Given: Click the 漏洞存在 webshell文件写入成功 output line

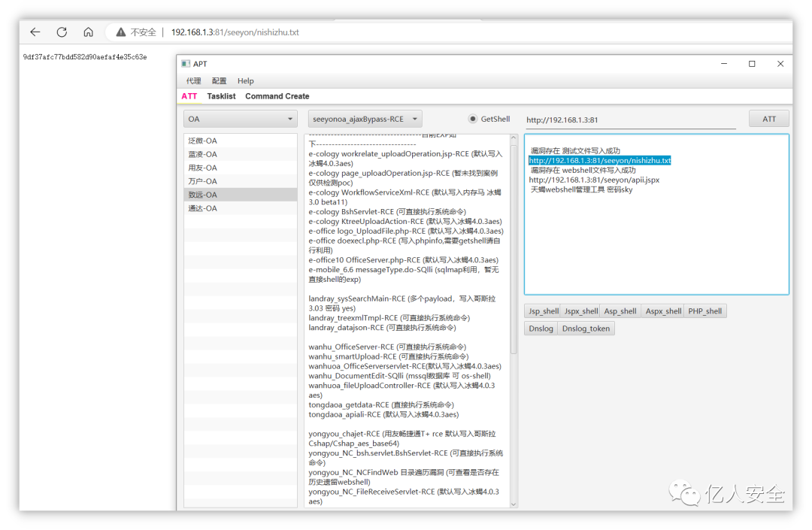Looking at the screenshot, I should point(583,171).
